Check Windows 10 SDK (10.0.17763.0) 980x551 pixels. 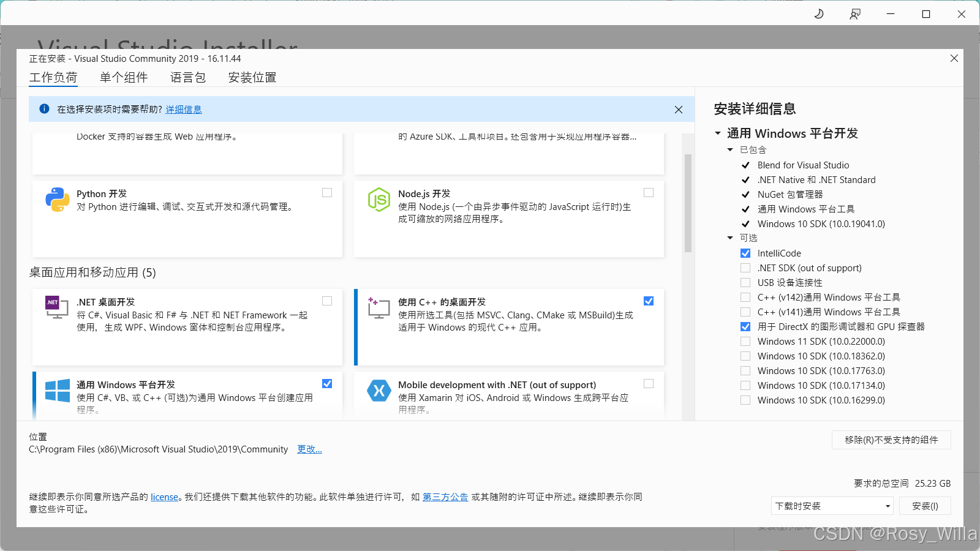(x=745, y=371)
